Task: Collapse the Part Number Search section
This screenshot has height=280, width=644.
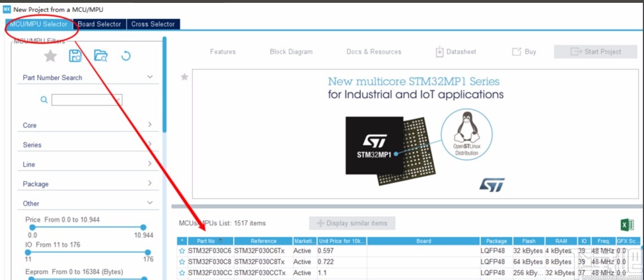Action: (x=150, y=77)
